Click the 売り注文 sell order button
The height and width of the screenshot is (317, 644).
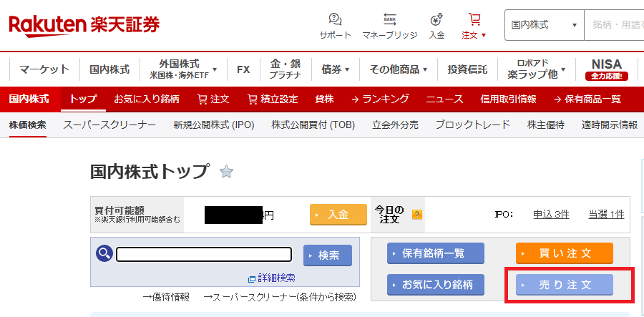click(564, 285)
